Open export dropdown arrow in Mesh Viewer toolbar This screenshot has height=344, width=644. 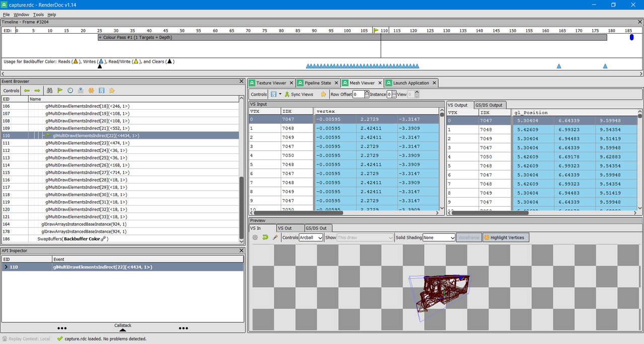[x=280, y=94]
